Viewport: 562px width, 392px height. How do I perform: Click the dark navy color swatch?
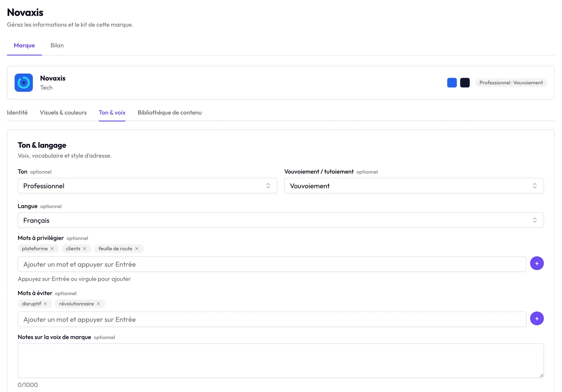tap(465, 82)
